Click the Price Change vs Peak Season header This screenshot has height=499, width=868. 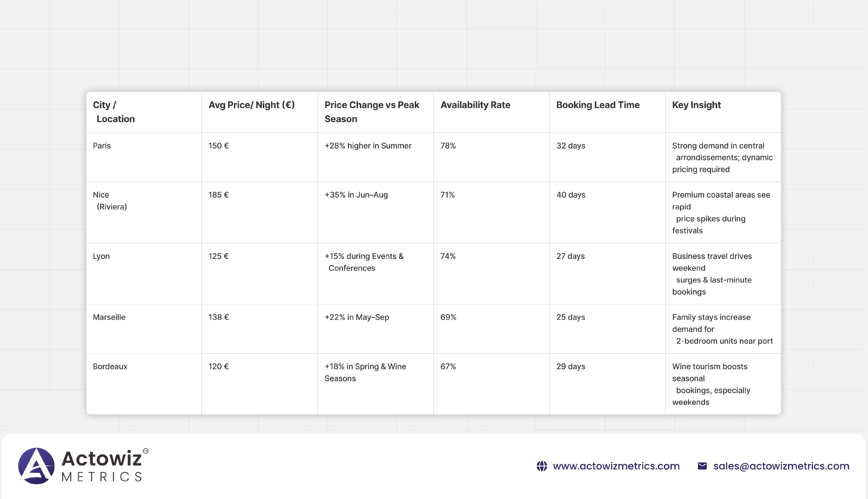pyautogui.click(x=372, y=112)
